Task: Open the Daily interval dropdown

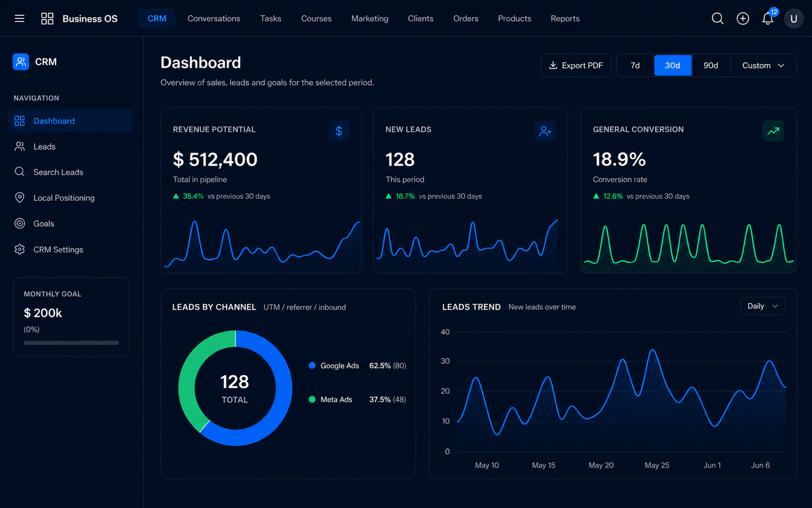Action: pyautogui.click(x=763, y=306)
